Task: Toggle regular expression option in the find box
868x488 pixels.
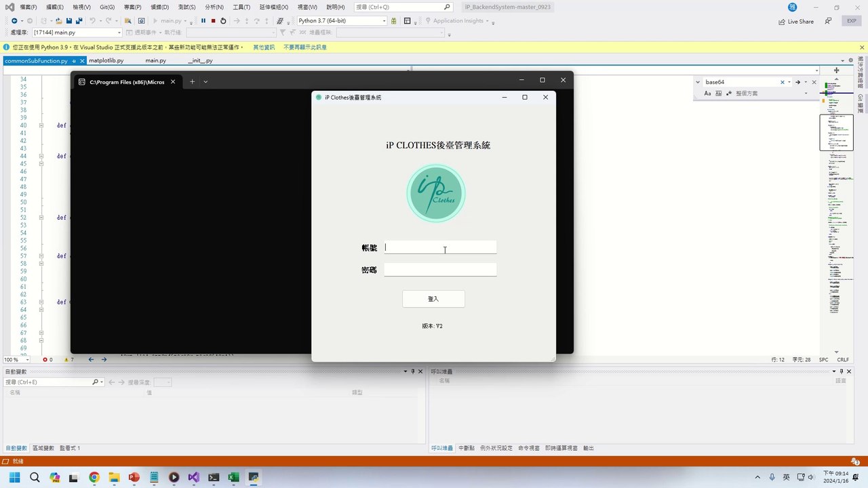Action: pyautogui.click(x=728, y=93)
